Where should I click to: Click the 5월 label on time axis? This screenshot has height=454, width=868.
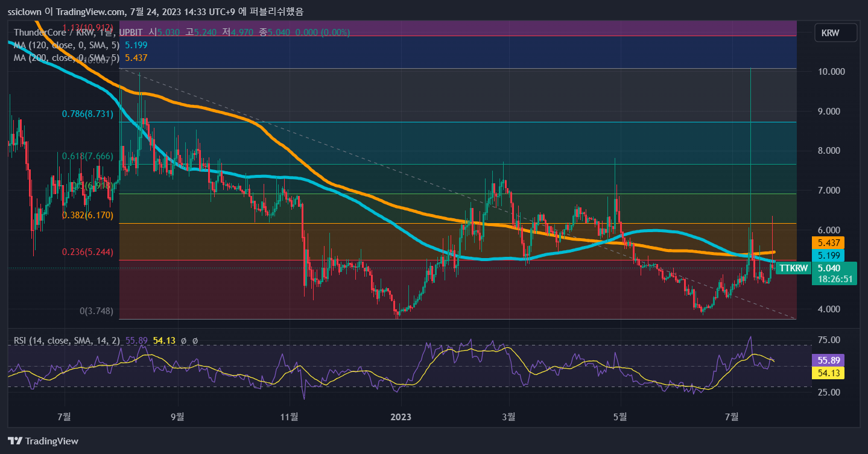coord(619,416)
